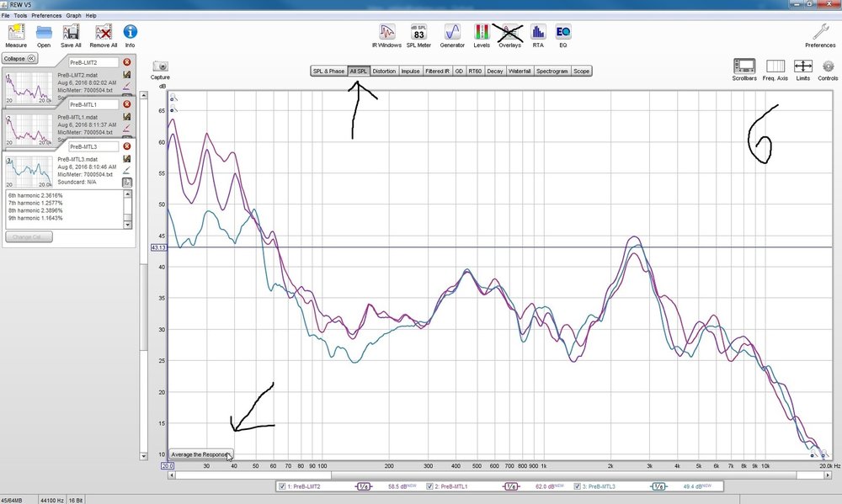Screen dimensions: 842x504
Task: Click the Measure toolbar icon
Action: [x=16, y=35]
